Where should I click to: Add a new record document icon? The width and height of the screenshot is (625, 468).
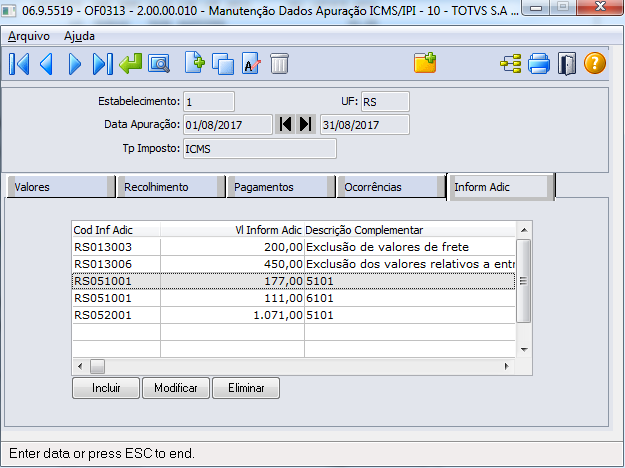pos(195,63)
